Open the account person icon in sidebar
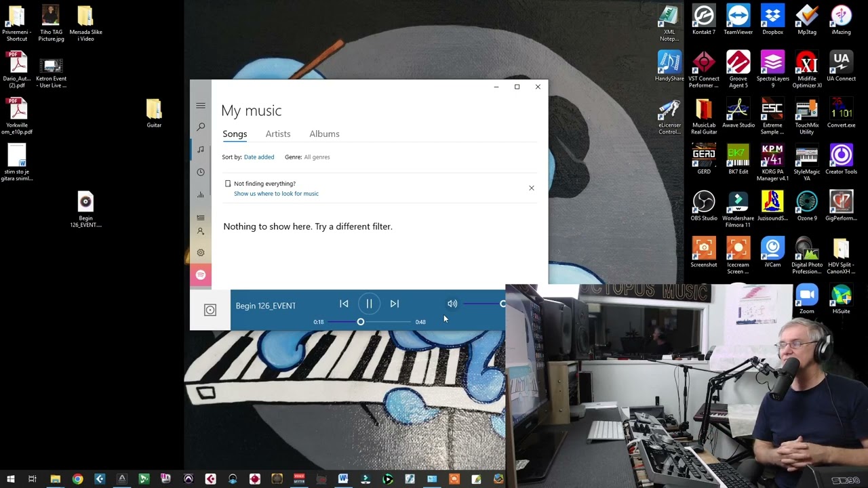Screen dimensions: 868x488 tap(201, 231)
